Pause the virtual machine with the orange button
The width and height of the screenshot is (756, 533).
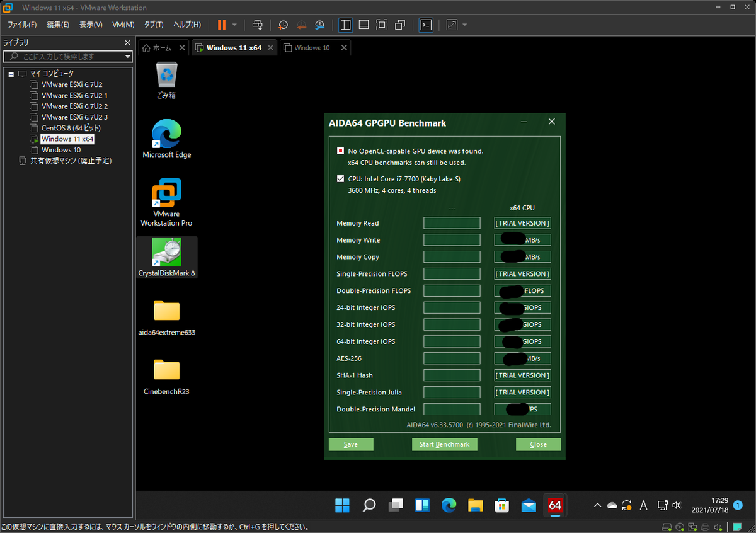pyautogui.click(x=222, y=25)
